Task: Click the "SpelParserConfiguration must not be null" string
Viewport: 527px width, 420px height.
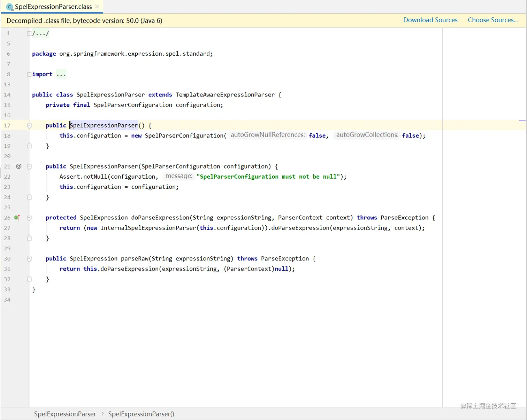Action: click(x=268, y=177)
